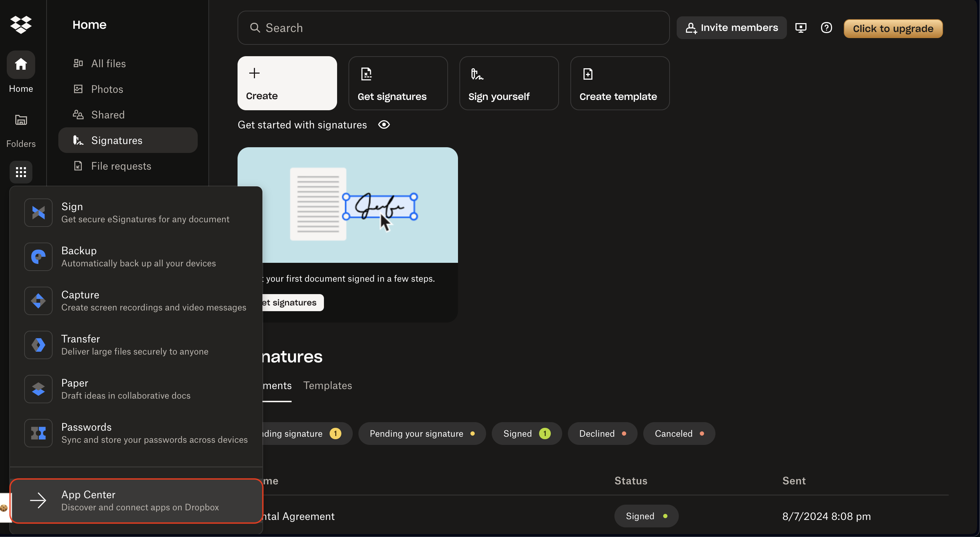The image size is (980, 537).
Task: Open Paper app in apps menu
Action: click(136, 389)
